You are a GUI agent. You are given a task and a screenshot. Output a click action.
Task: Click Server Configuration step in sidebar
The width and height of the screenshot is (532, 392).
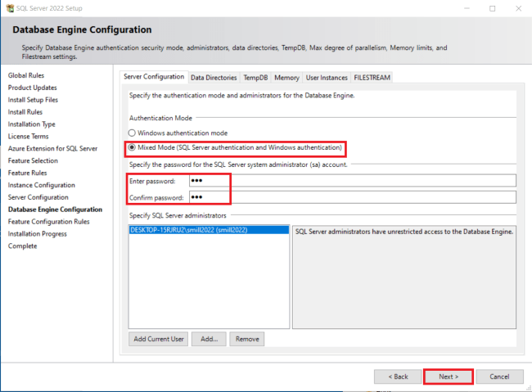pyautogui.click(x=38, y=197)
